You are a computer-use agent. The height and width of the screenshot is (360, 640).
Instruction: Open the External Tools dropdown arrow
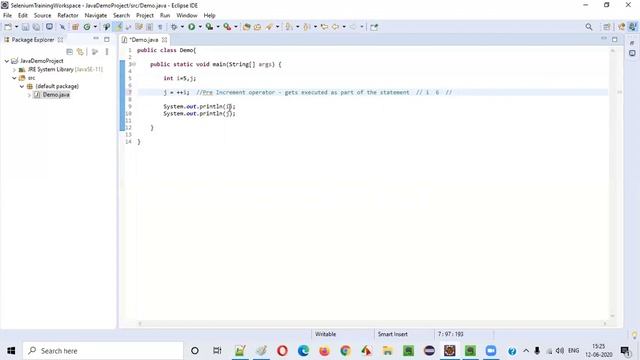coord(236,27)
